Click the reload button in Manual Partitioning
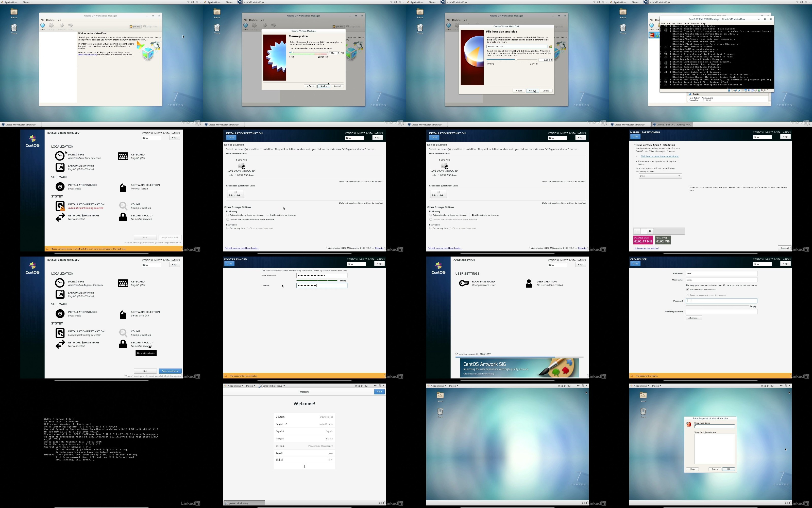Image resolution: width=812 pixels, height=508 pixels. pos(650,231)
